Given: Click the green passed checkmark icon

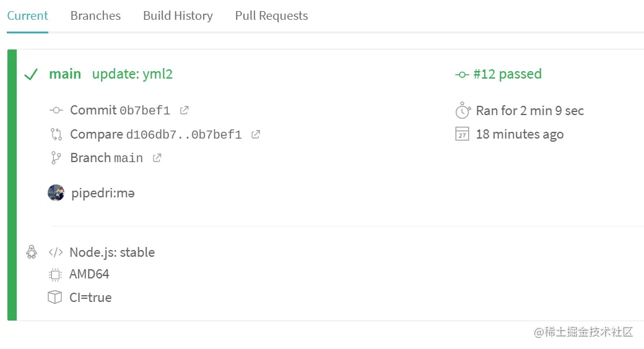Looking at the screenshot, I should [x=31, y=75].
